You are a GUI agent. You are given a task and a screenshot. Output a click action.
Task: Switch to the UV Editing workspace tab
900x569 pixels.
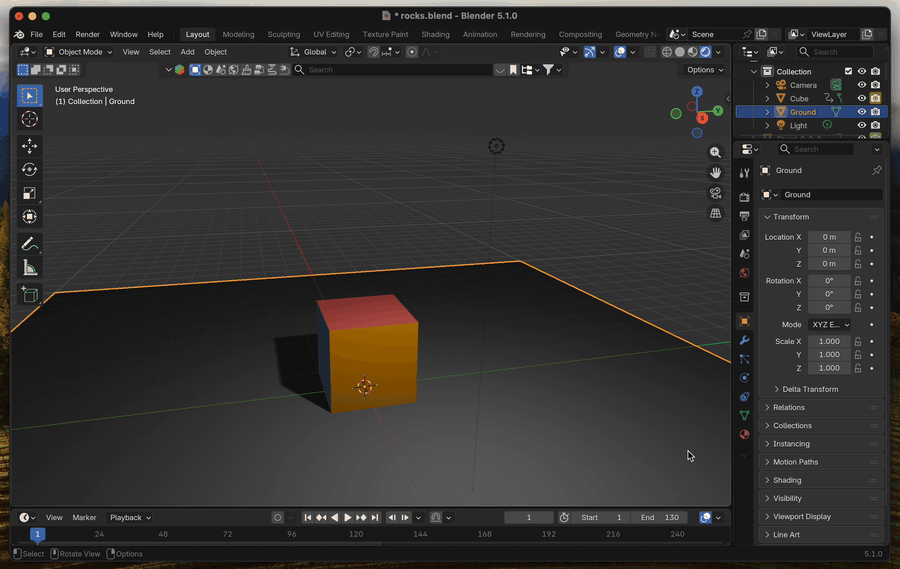(x=331, y=34)
